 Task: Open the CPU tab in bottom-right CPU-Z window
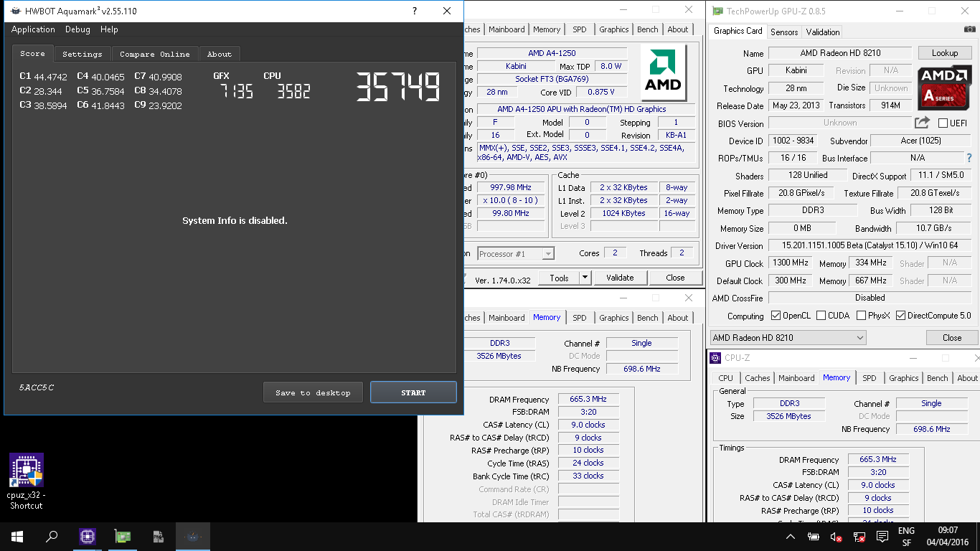[725, 378]
